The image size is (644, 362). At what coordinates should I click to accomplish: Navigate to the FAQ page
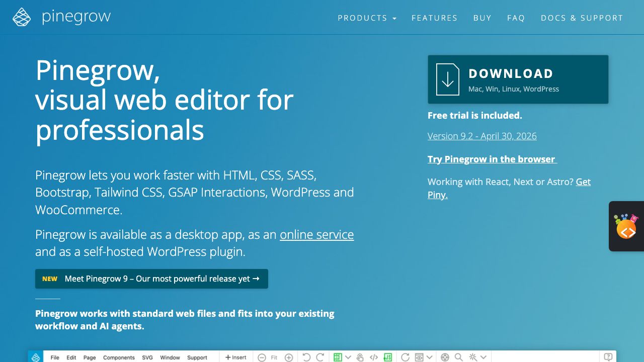pos(516,18)
